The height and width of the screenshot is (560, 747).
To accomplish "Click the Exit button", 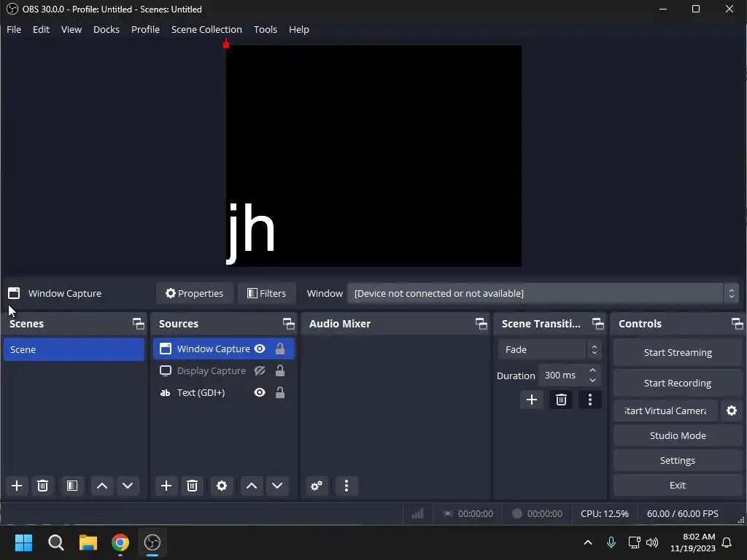I will [x=678, y=485].
